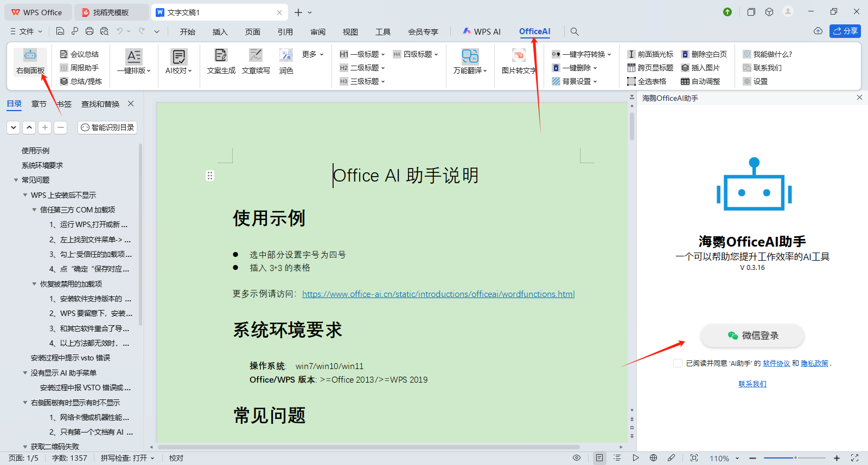Open the 文件 menu
868x465 pixels.
tap(26, 31)
